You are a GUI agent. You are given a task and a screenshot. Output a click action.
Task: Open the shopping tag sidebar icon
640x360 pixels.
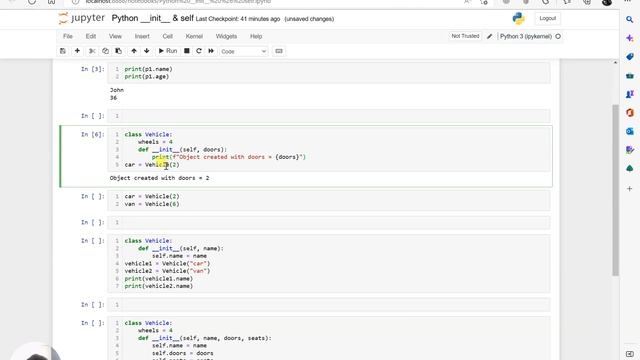[x=629, y=57]
